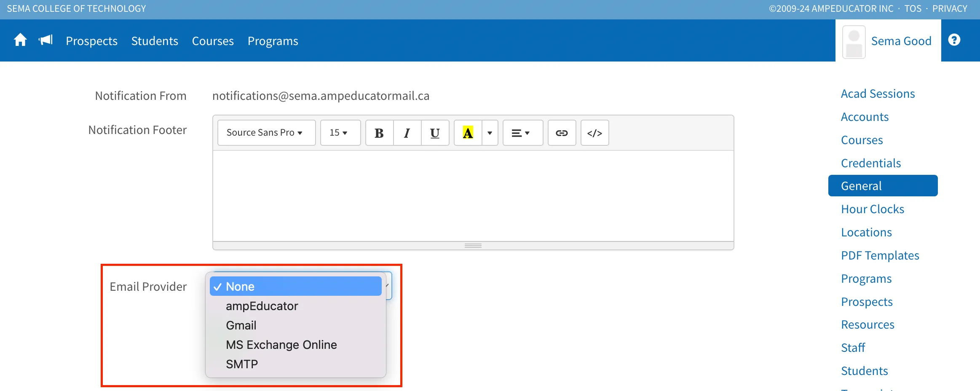Choose MS Exchange Online option
Screen dimensions: 980x391
click(x=295, y=345)
